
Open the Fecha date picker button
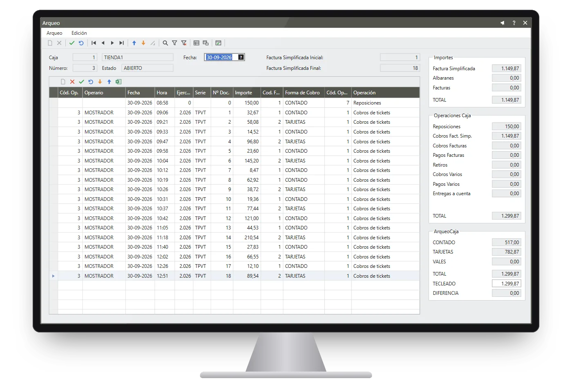point(241,58)
